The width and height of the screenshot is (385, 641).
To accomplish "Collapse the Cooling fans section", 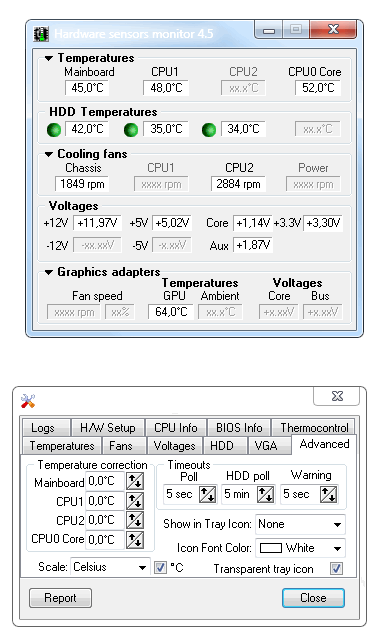I will [49, 154].
